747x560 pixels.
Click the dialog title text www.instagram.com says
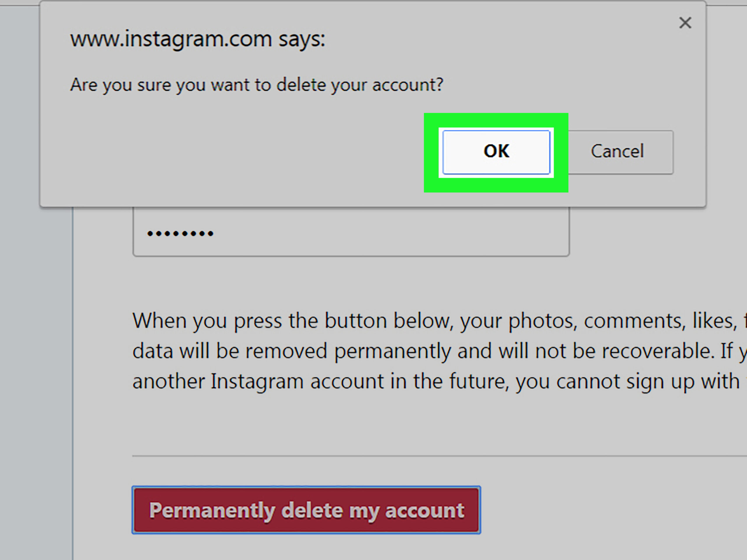[x=198, y=39]
